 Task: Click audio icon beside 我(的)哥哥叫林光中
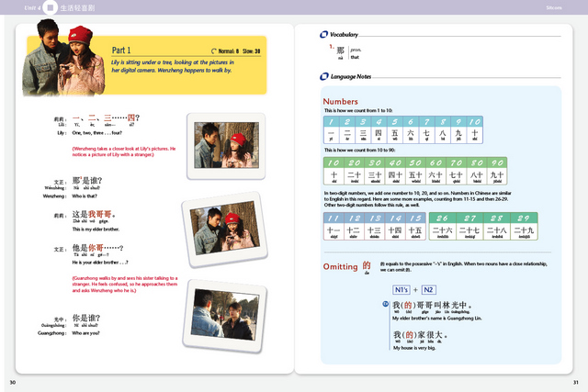(x=385, y=304)
